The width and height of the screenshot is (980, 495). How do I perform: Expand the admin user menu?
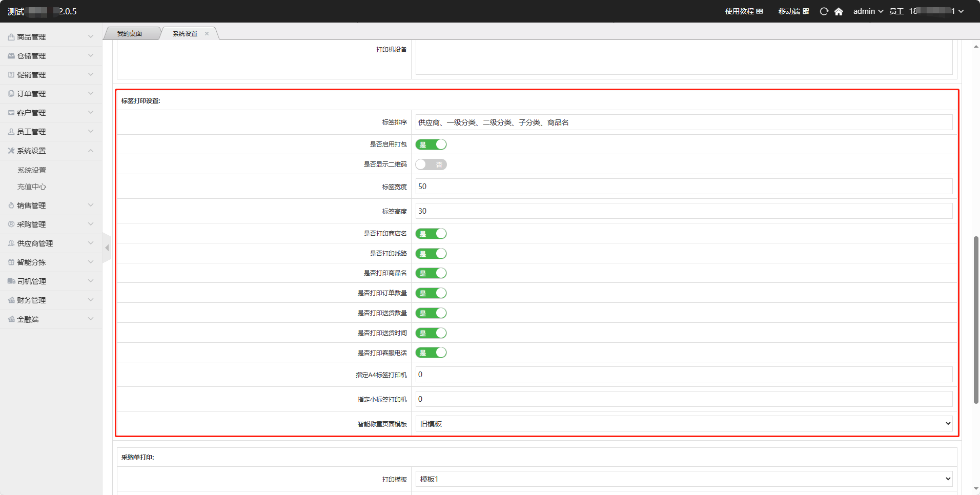[x=868, y=11]
